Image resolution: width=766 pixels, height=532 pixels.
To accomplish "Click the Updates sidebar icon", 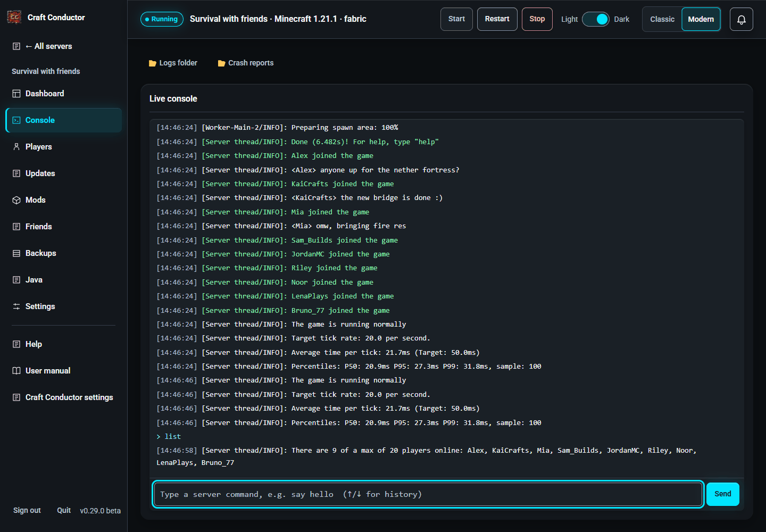I will [x=16, y=173].
